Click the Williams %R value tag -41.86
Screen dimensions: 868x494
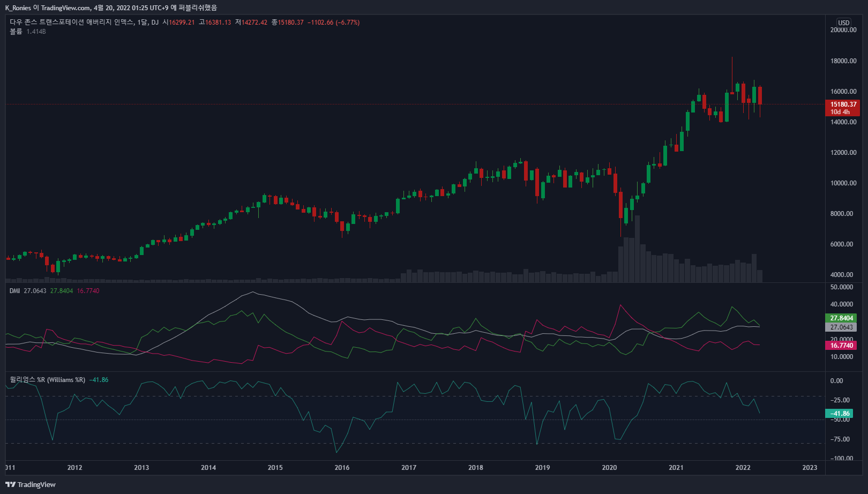pos(839,414)
